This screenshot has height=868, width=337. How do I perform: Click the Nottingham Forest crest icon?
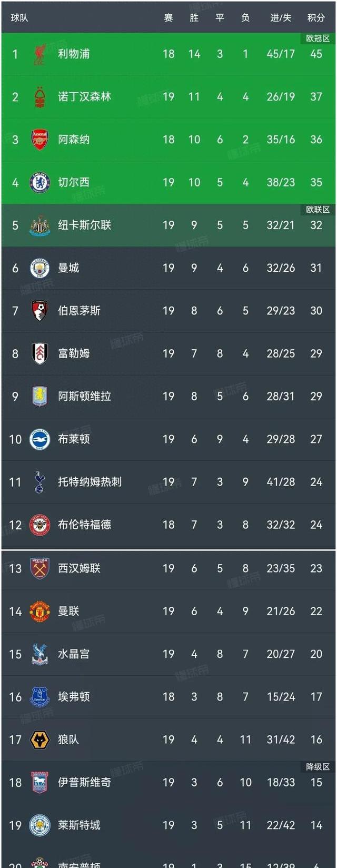point(39,97)
